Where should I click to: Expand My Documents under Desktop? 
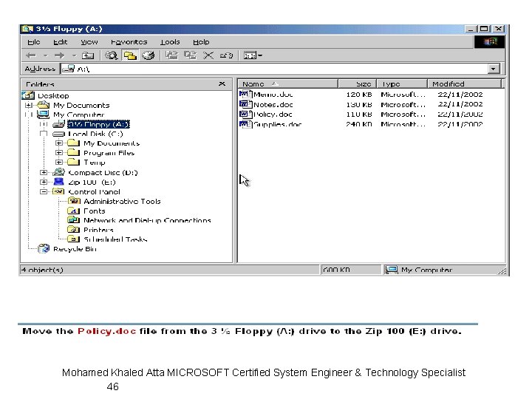pos(29,105)
